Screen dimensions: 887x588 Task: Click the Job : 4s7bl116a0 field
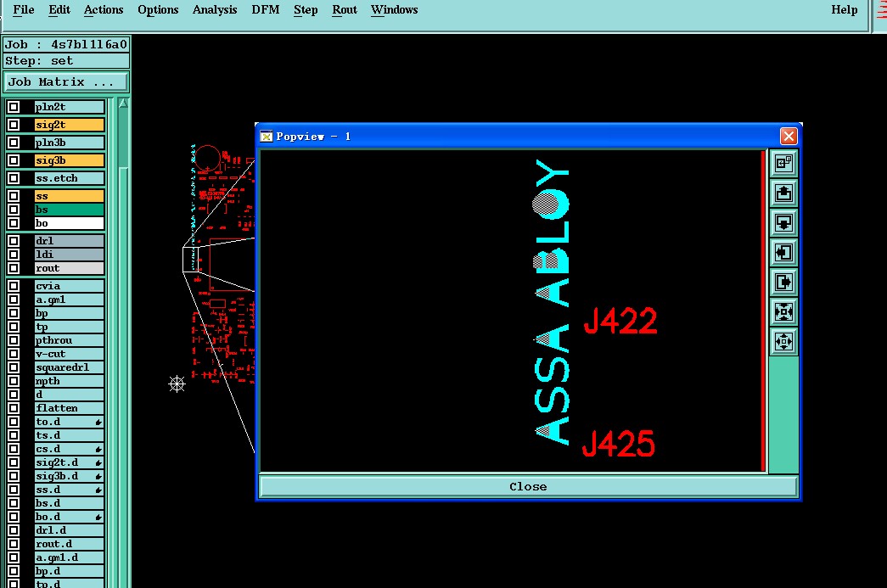pos(66,45)
